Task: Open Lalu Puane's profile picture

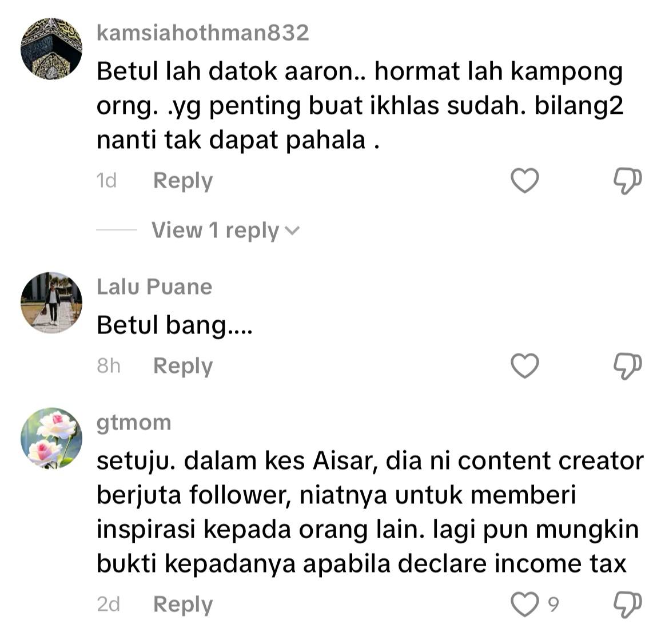Action: (x=51, y=302)
